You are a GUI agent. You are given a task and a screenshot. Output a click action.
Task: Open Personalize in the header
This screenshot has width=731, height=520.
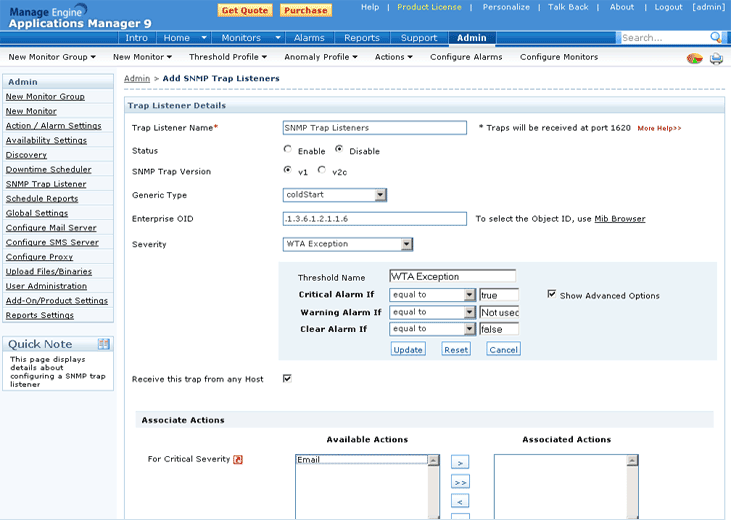506,7
